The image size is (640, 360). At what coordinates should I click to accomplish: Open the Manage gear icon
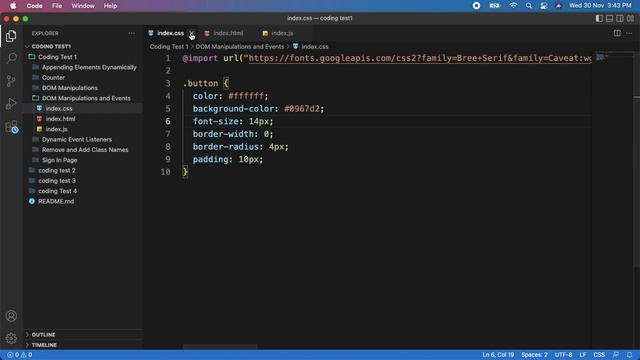(x=11, y=338)
